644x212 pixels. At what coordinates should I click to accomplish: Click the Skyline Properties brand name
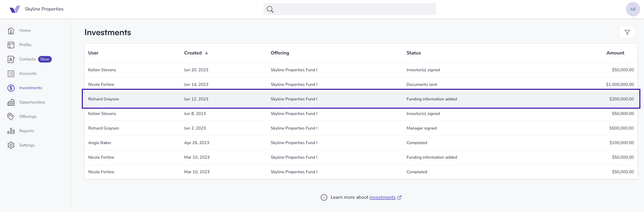44,9
